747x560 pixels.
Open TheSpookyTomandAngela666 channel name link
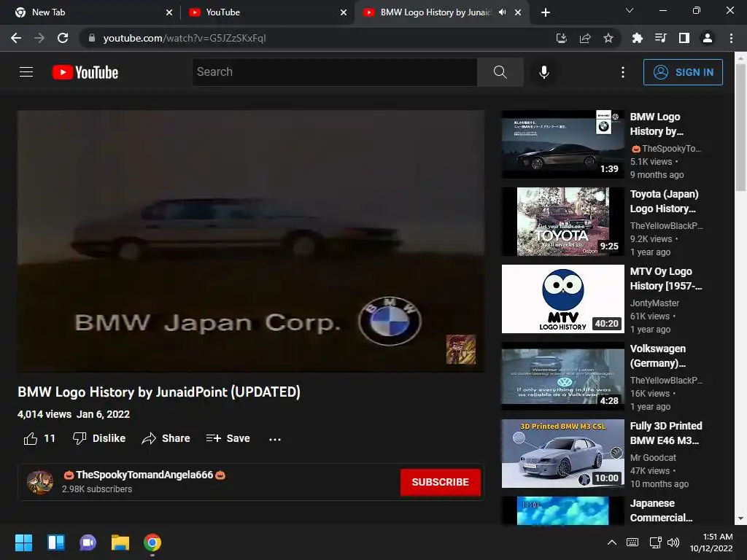144,475
